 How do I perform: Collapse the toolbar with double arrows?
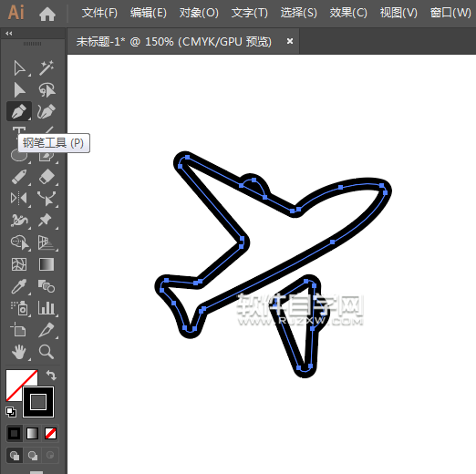pos(9,34)
